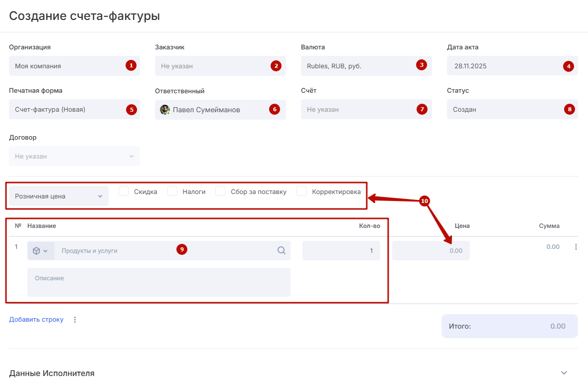
Task: Click the Добавить строку link
Action: (x=36, y=320)
